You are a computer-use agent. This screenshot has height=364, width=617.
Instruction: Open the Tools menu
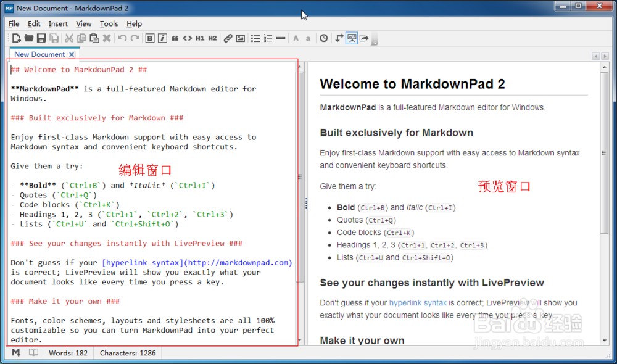coord(109,23)
